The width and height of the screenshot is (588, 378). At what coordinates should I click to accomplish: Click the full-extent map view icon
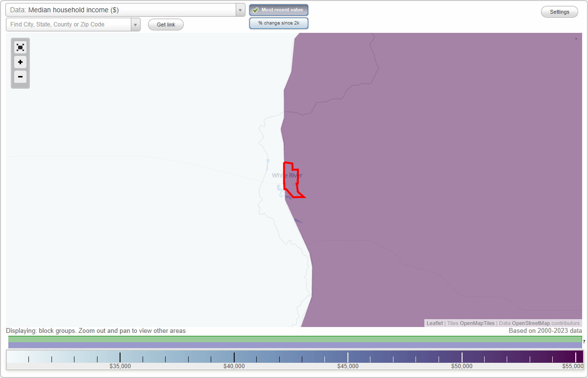[x=20, y=47]
